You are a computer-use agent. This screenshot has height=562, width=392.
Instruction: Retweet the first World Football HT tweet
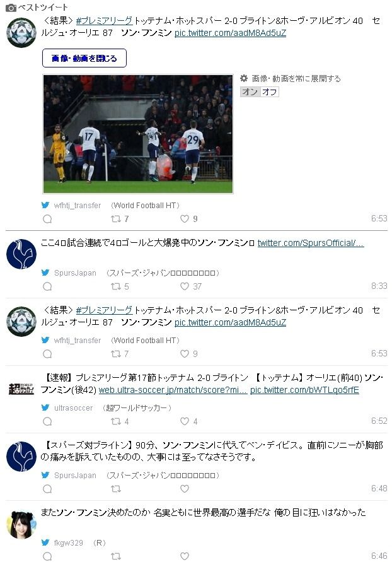click(115, 219)
